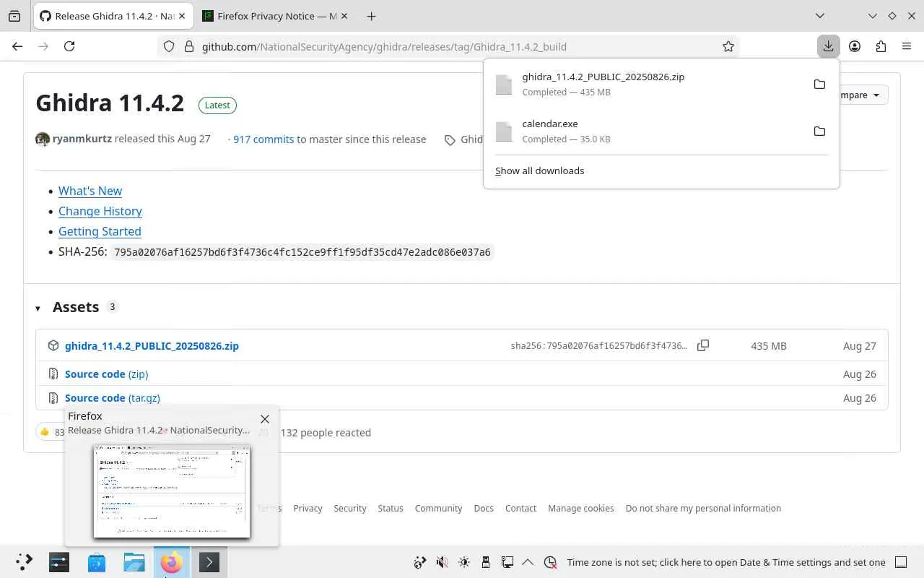Open the Extensions puzzle icon

point(881,46)
